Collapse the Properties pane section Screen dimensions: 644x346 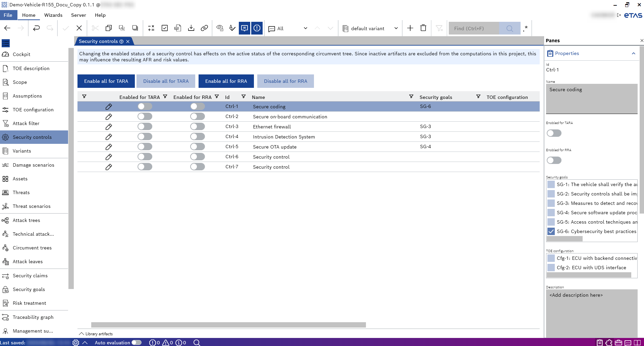point(633,53)
